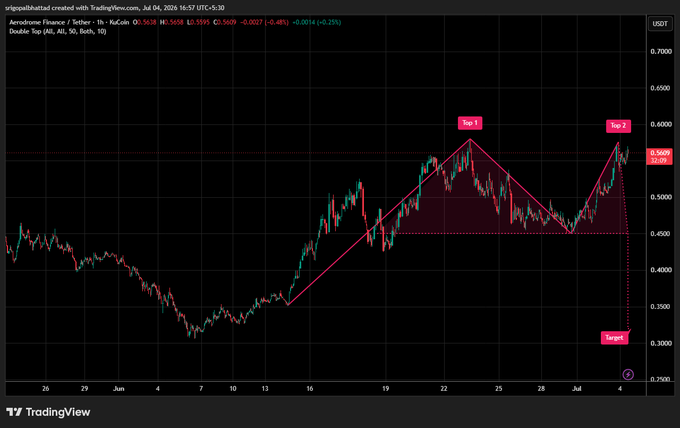Click the Jul label on the time axis
680x428 pixels.
click(576, 389)
